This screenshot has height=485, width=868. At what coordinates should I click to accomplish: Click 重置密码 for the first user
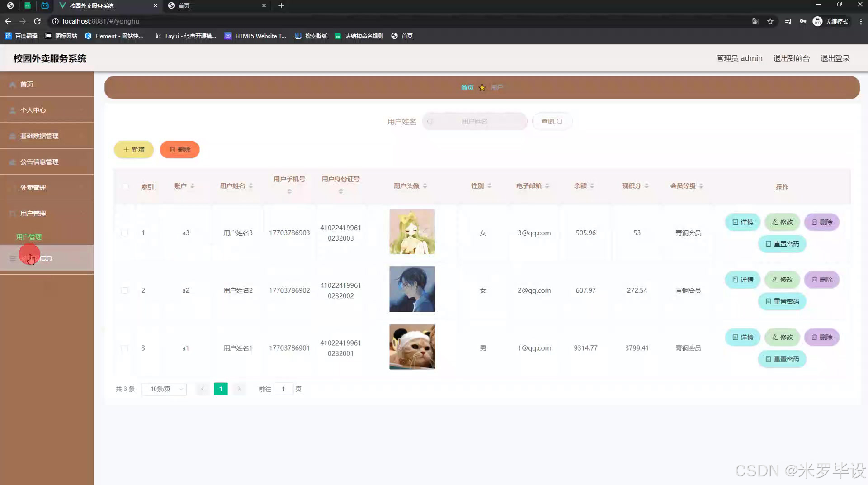point(782,243)
